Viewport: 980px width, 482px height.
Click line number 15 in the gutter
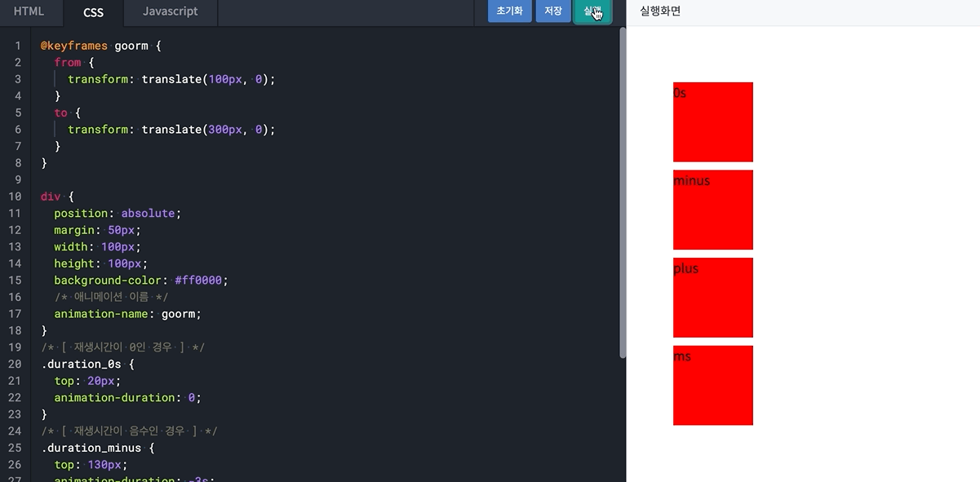point(14,280)
